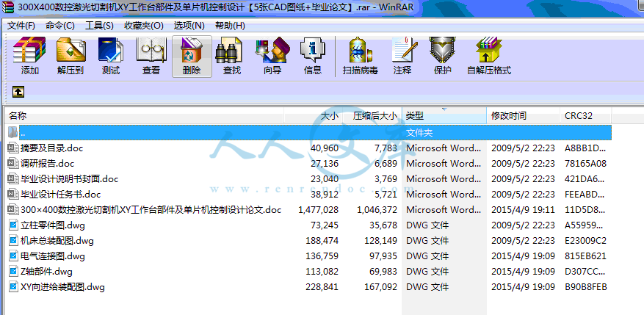
Task: Select file 毕业设计说明书封面.doc
Action: 70,178
